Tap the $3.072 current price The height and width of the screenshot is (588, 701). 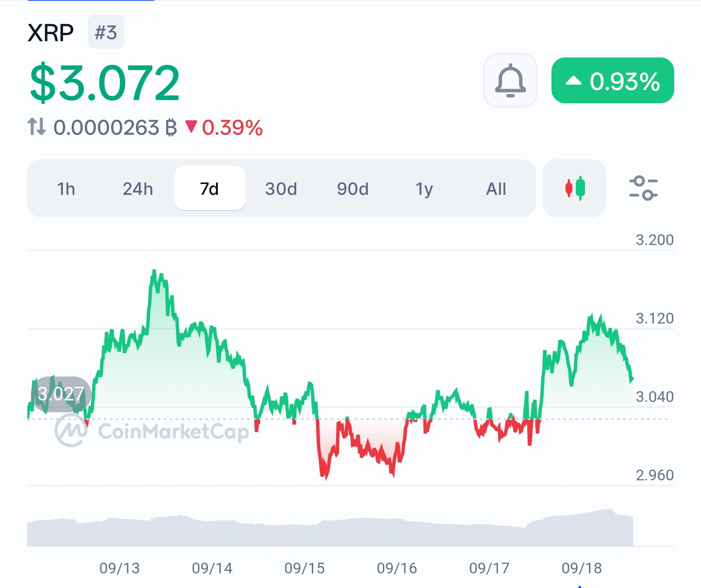105,83
